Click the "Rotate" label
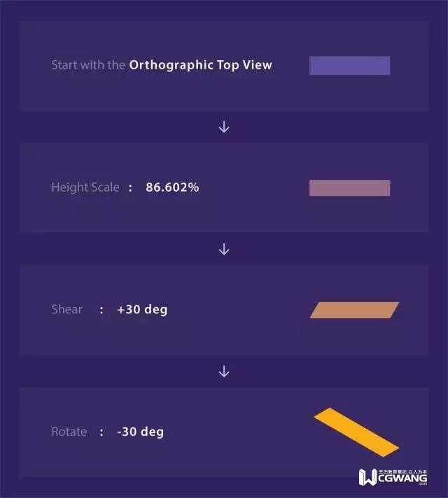Image resolution: width=448 pixels, height=498 pixels. (x=69, y=432)
